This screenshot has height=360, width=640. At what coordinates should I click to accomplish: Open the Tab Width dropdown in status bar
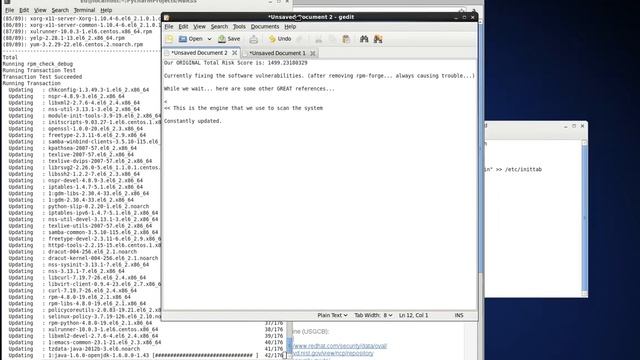click(x=373, y=315)
